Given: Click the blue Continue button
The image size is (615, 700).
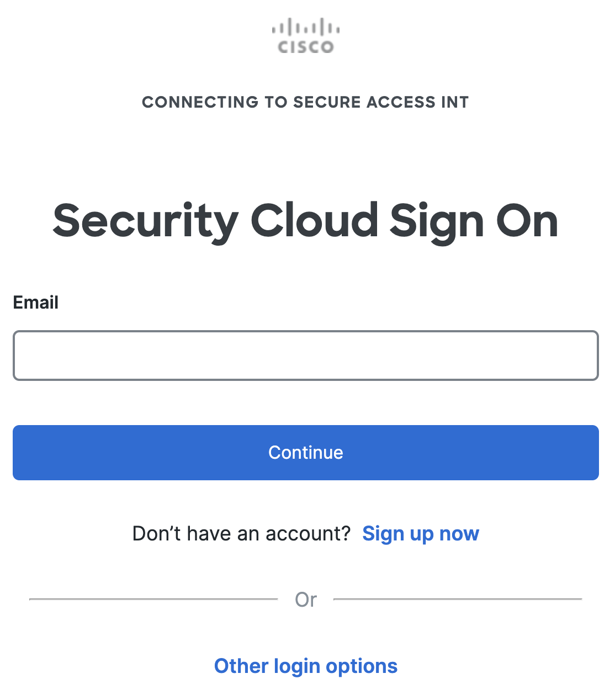Looking at the screenshot, I should pyautogui.click(x=306, y=453).
